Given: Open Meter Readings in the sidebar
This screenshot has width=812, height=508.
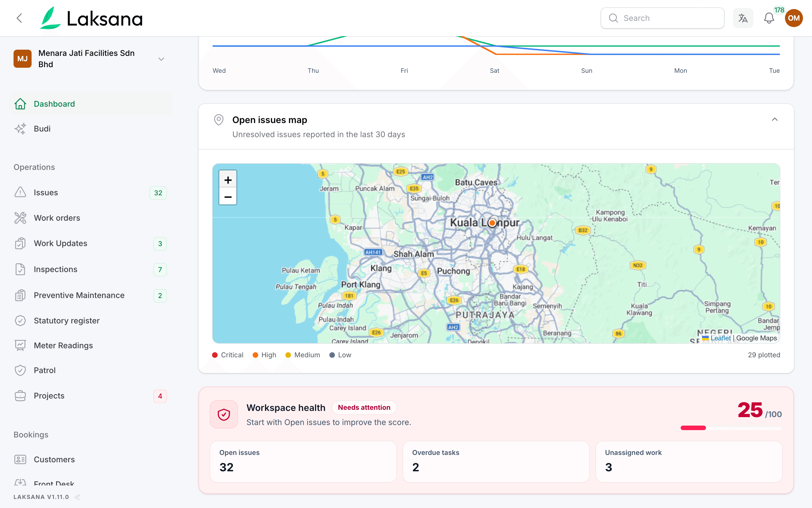Looking at the screenshot, I should [x=90, y=345].
